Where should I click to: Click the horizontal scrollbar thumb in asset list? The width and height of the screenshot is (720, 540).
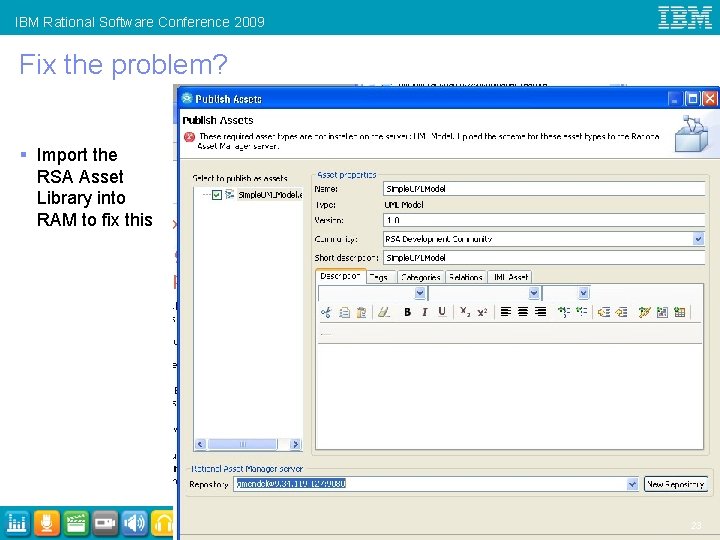click(242, 444)
